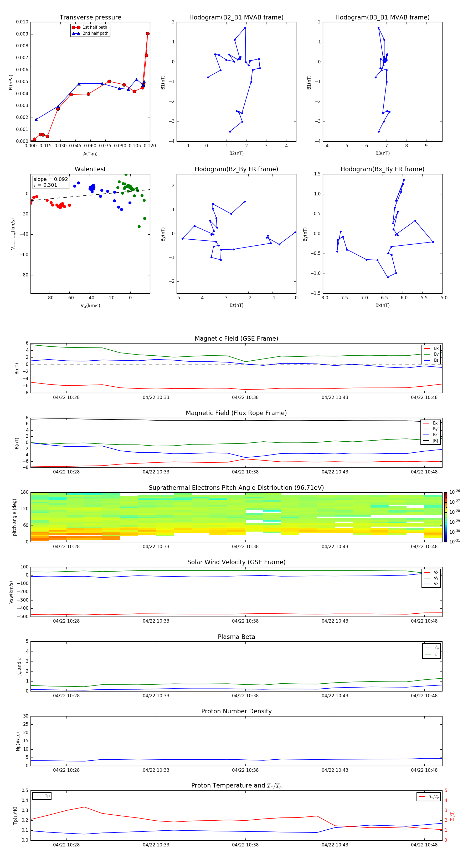Click the Suprathermal Electrons Pitch Angle Distribution title
This screenshot has height=868, width=473.
click(236, 488)
